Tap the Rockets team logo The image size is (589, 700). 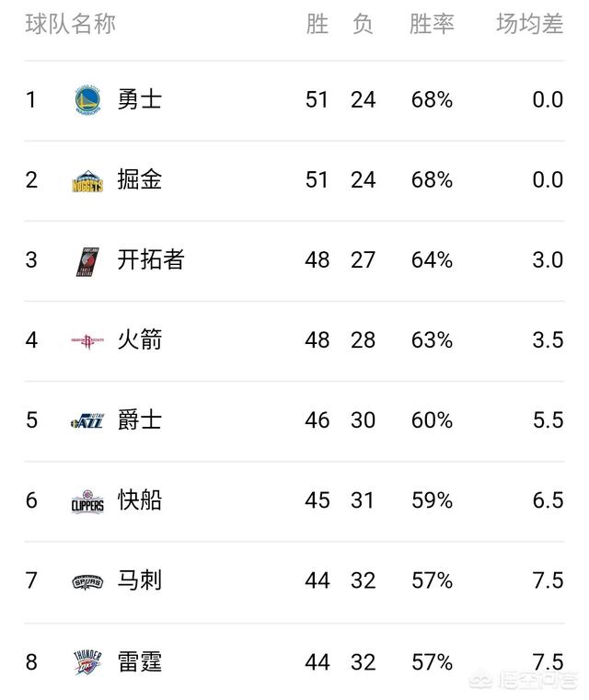tap(87, 342)
